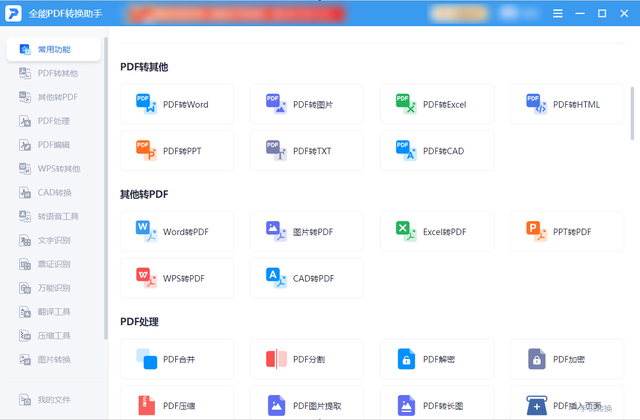Choose the PDF解密 decrypt tool
The width and height of the screenshot is (640, 420).
[x=437, y=359]
